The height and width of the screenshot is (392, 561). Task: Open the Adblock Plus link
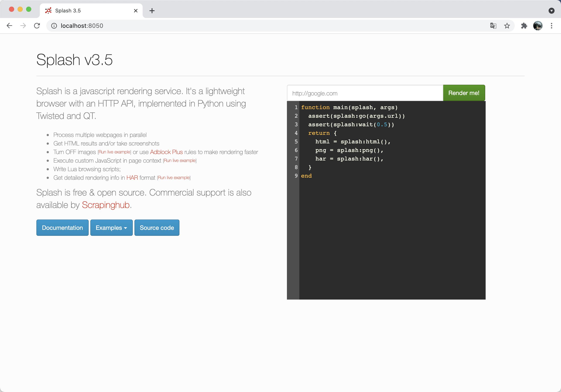(166, 152)
